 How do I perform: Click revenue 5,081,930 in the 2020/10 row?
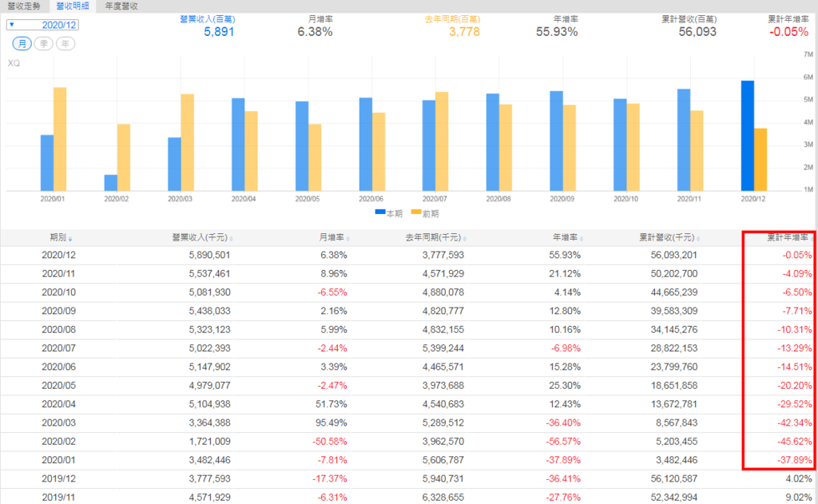coord(210,292)
